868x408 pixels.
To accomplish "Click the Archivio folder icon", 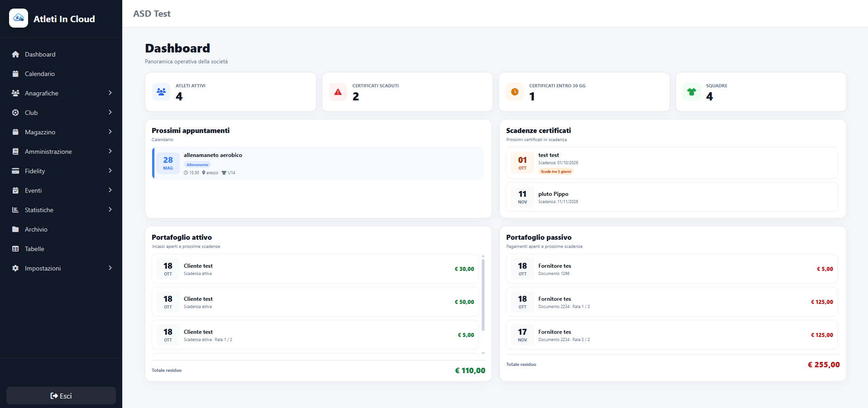I will tap(15, 229).
